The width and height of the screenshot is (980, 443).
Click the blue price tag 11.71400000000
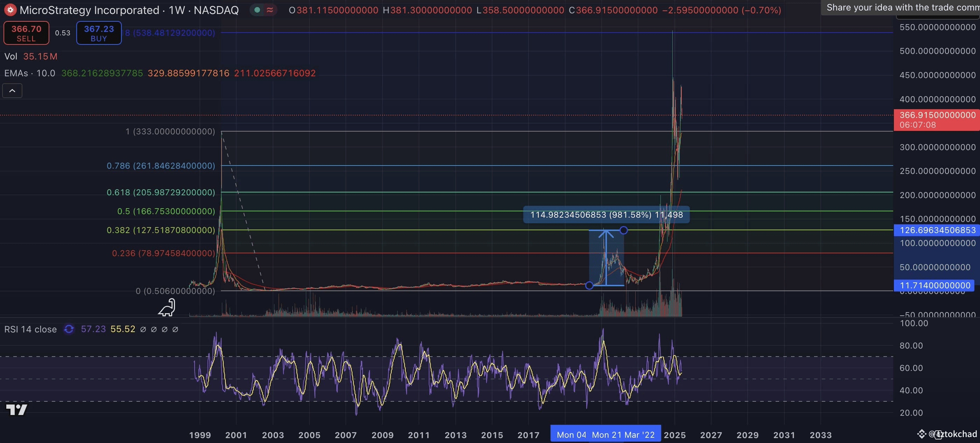(x=934, y=285)
